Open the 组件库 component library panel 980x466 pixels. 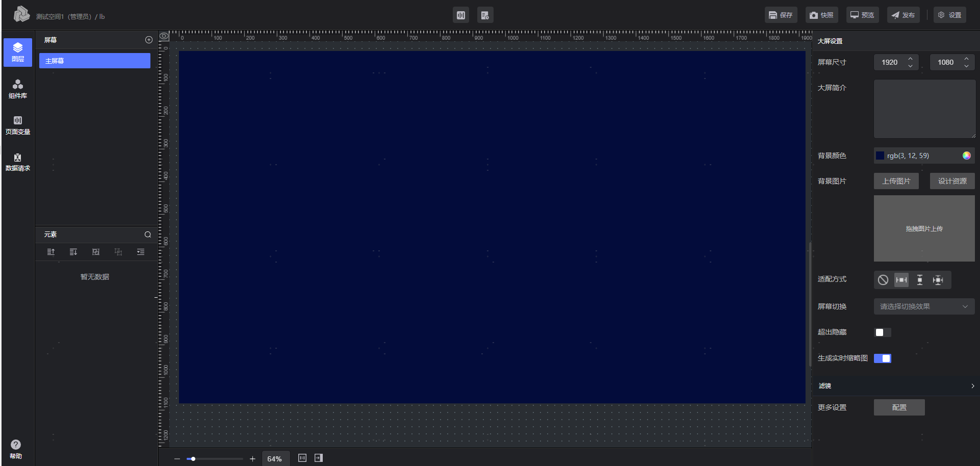click(18, 89)
